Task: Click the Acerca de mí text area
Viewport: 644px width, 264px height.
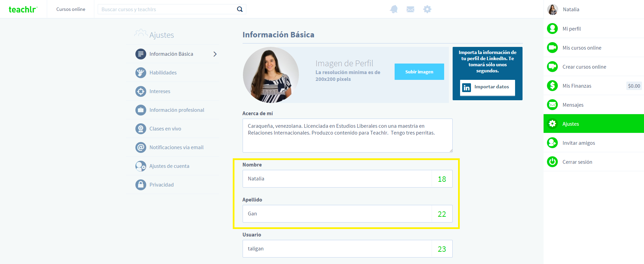Action: pyautogui.click(x=347, y=136)
